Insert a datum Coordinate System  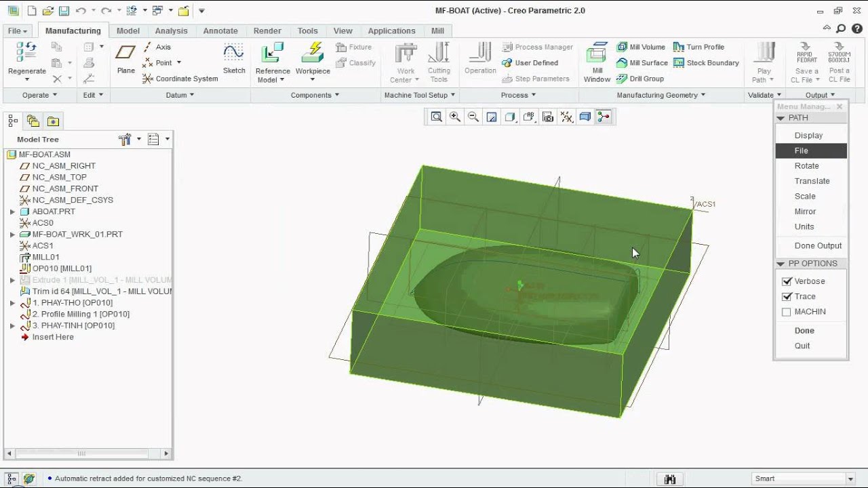pyautogui.click(x=180, y=79)
